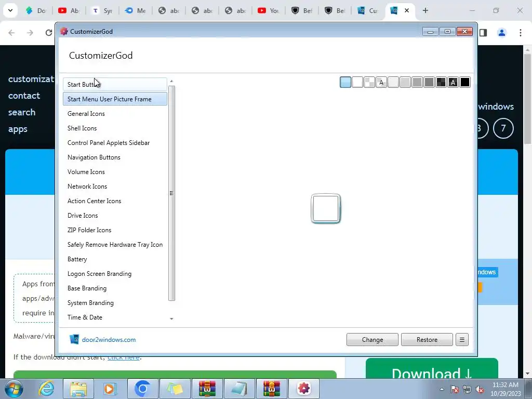Click the green Download button on webpage
Screen dimensions: 532x399
[432, 368]
